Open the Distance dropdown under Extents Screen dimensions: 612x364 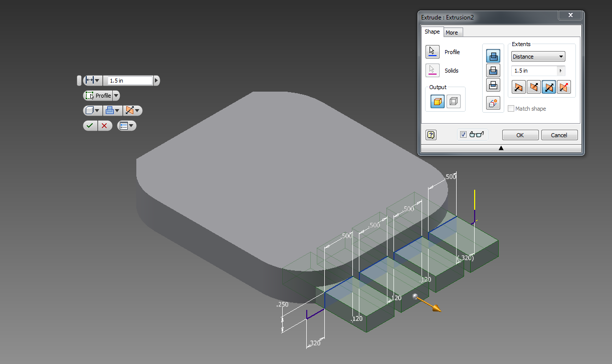point(538,56)
